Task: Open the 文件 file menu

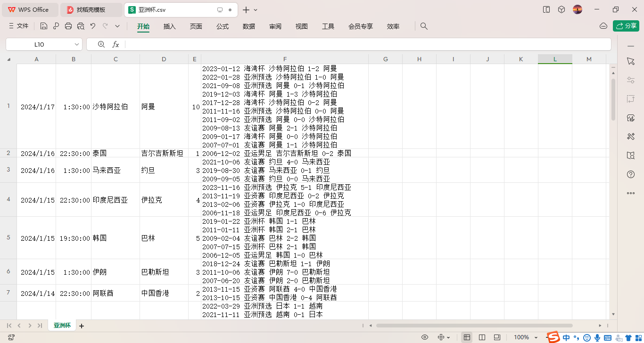Action: [x=18, y=26]
